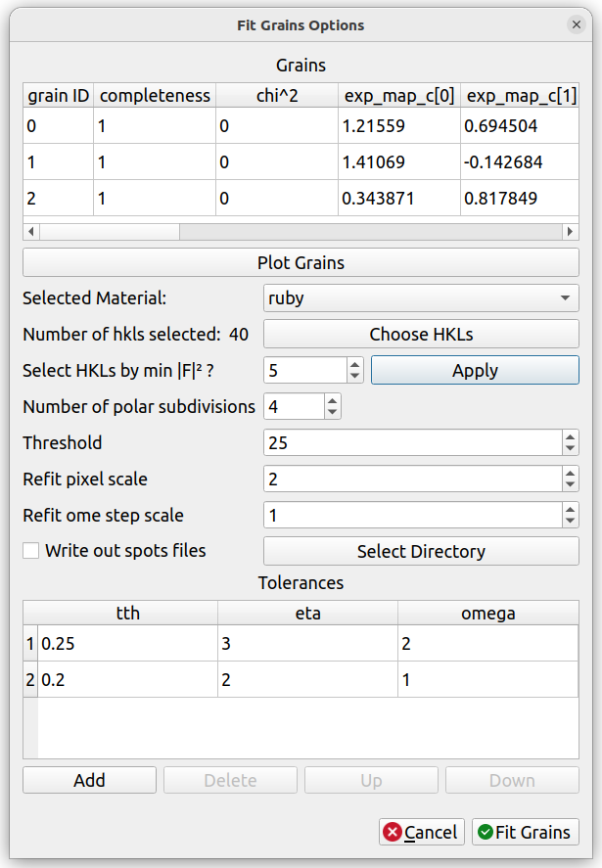
Task: Click the min |F|² value field
Action: pyautogui.click(x=305, y=370)
